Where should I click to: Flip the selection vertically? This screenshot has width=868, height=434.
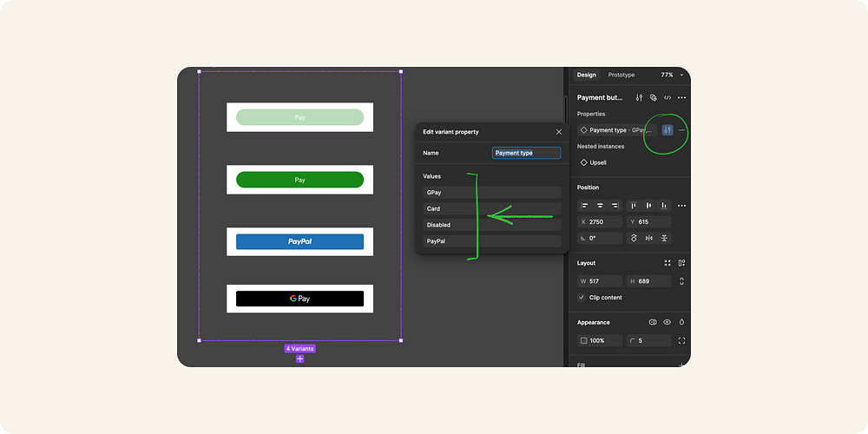664,238
